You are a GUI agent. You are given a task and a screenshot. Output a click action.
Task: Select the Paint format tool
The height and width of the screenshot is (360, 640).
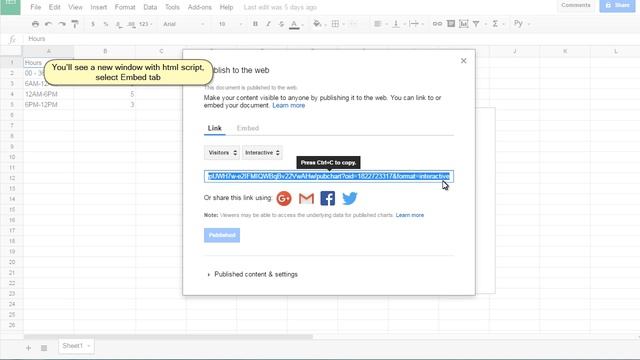click(75, 24)
